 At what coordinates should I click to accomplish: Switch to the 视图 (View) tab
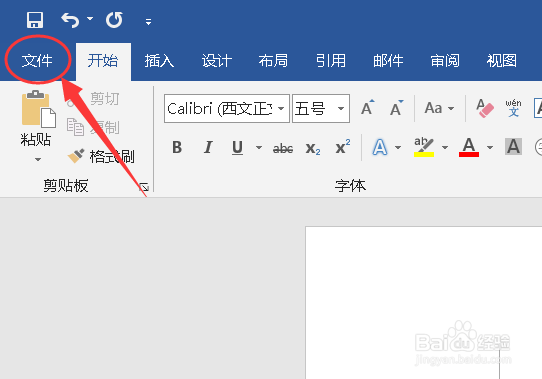[x=502, y=61]
